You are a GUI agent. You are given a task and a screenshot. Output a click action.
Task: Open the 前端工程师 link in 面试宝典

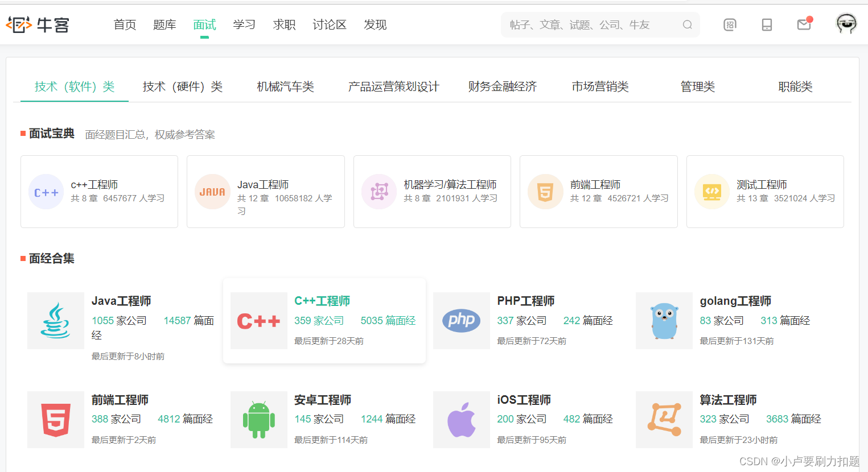pyautogui.click(x=595, y=185)
